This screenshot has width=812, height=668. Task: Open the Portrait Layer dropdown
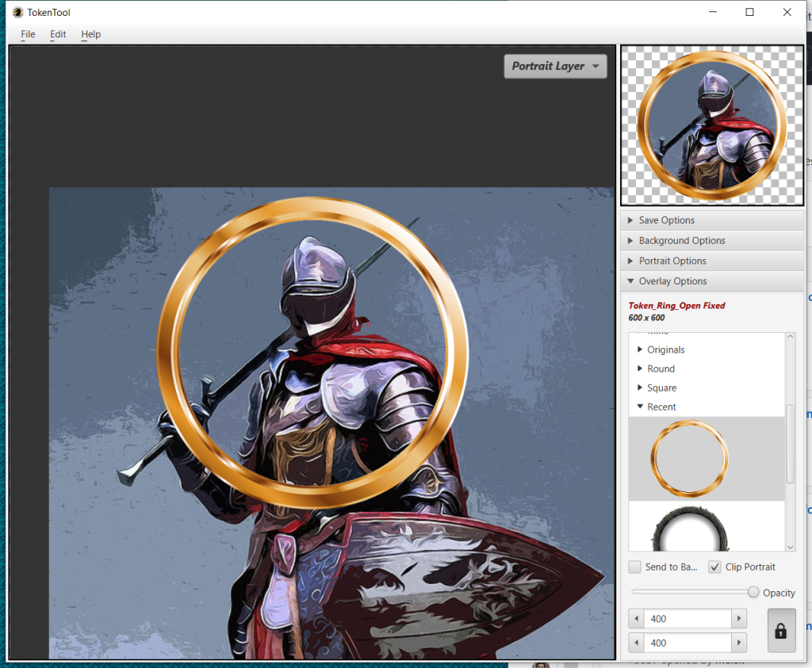pyautogui.click(x=555, y=67)
